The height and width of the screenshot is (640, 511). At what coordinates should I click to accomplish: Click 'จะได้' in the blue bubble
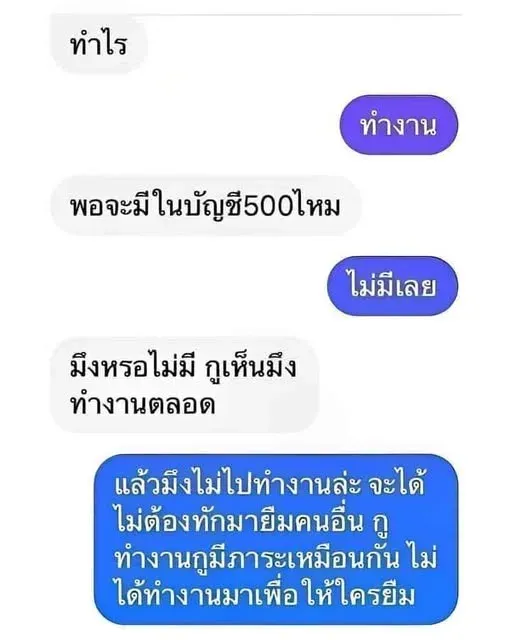click(x=396, y=484)
